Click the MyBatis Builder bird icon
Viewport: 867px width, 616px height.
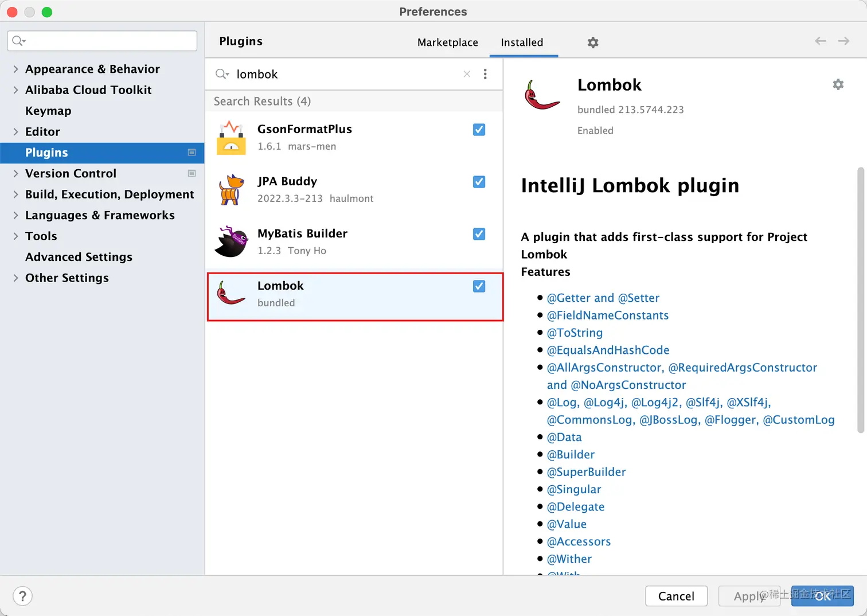click(x=231, y=241)
